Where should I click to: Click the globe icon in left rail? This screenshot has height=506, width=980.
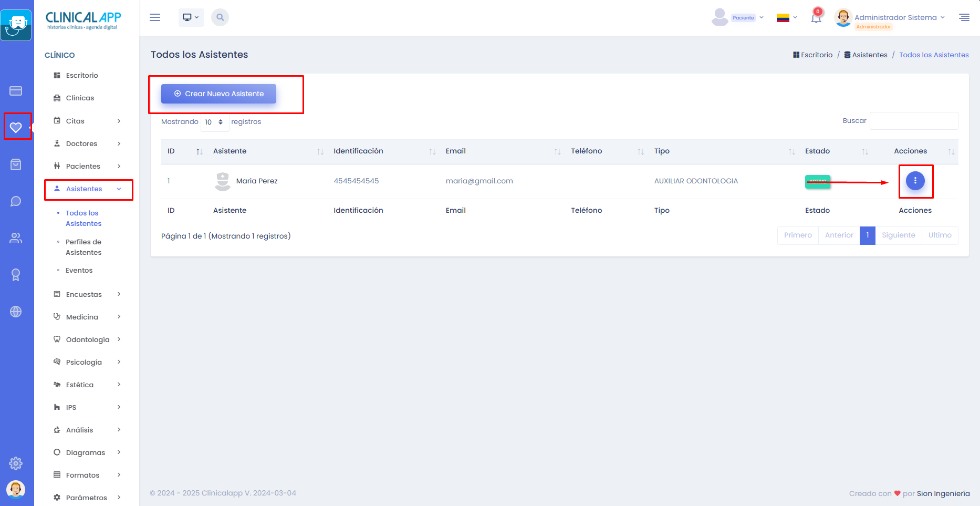coord(16,312)
